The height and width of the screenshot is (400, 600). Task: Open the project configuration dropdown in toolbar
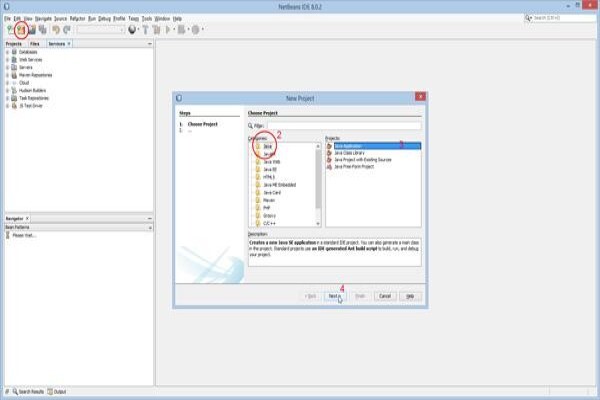click(100, 29)
